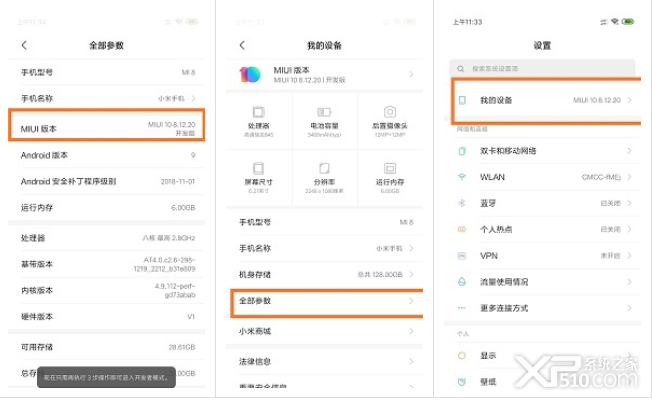Tap the 分辨率 resolution icon tile
This screenshot has width=652, height=402.
pyautogui.click(x=324, y=168)
